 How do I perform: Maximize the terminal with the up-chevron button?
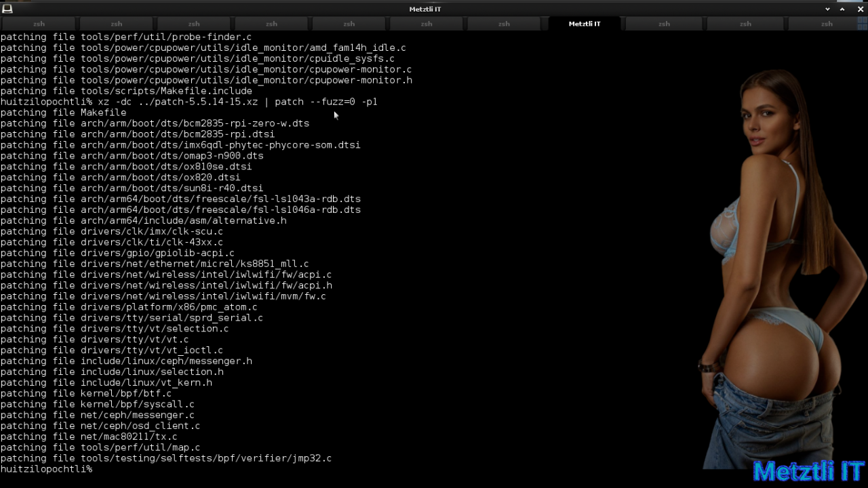843,9
